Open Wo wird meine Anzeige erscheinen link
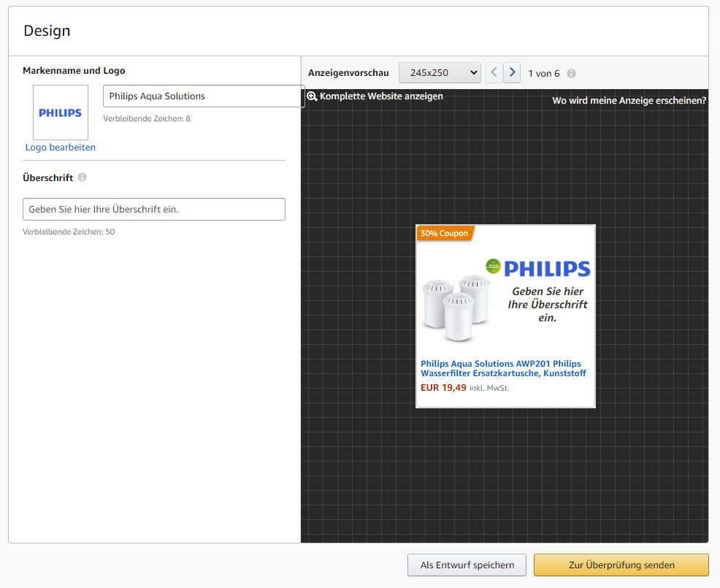The width and height of the screenshot is (720, 588). click(x=629, y=101)
